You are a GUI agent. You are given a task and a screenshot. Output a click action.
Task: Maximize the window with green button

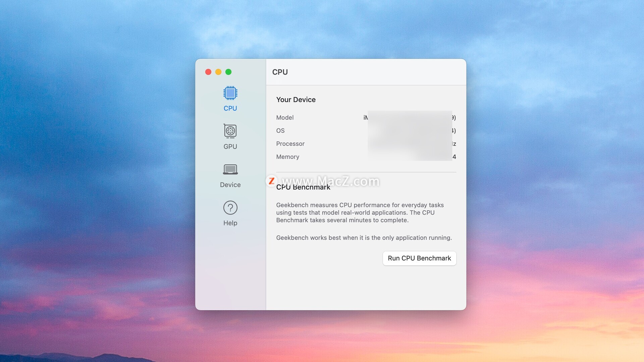point(228,72)
